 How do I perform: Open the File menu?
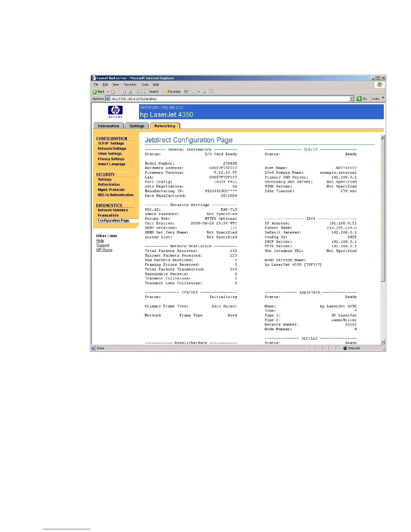coord(96,85)
